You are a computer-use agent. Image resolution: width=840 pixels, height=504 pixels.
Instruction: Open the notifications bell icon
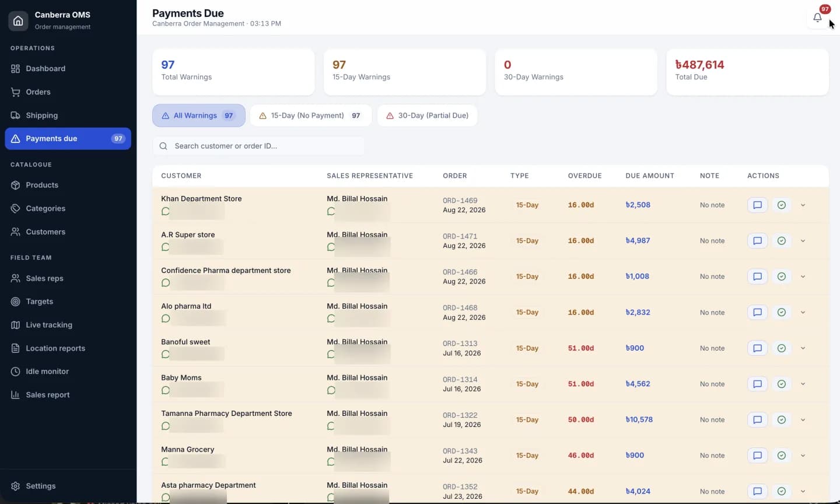[x=817, y=17]
